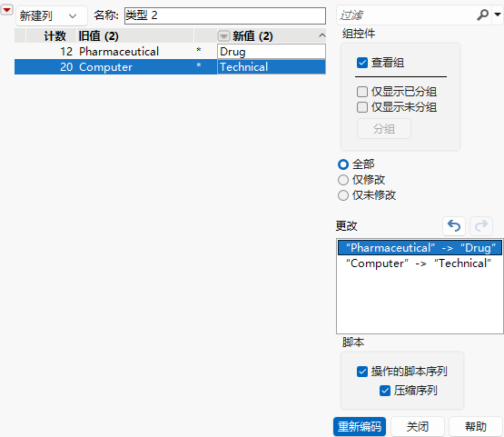Select change "Pharmaceutical" -> "Drug" in list
Viewport: 504px width, 437px height.
click(x=420, y=248)
